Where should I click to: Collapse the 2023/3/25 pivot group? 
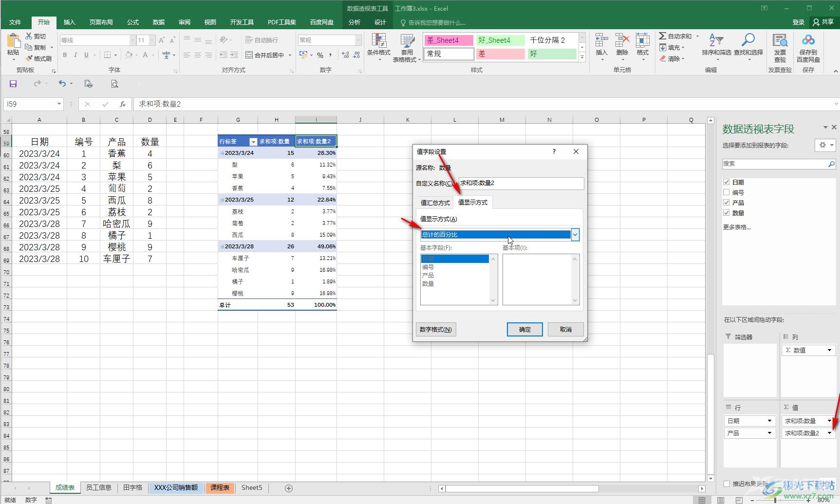pyautogui.click(x=223, y=200)
